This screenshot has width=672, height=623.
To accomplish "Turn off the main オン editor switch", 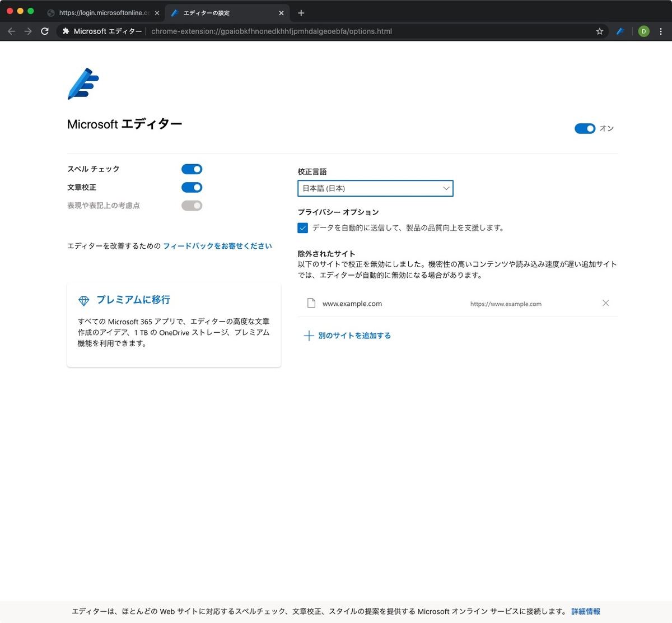I will 585,129.
